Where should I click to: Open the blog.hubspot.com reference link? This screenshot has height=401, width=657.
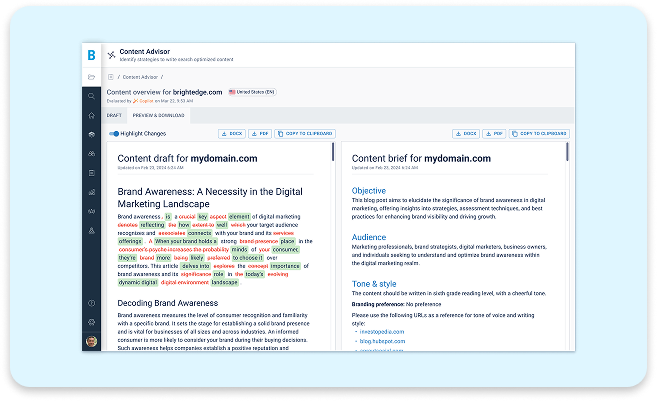[382, 341]
